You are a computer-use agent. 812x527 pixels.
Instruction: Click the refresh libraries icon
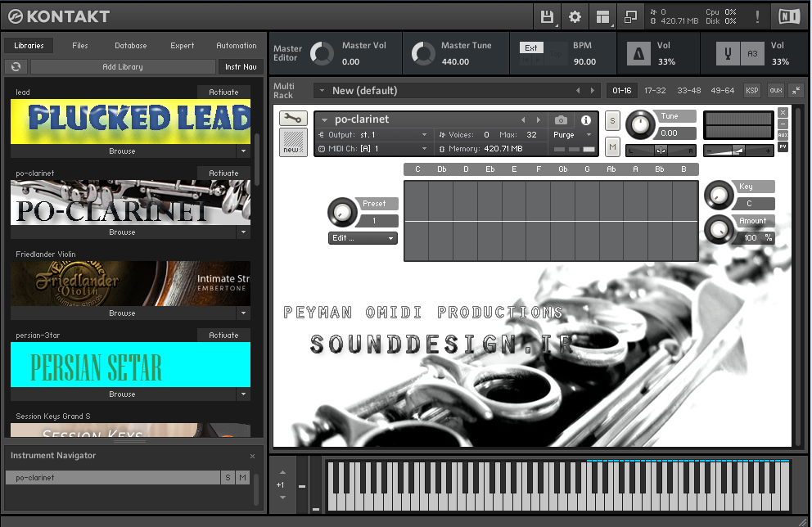click(16, 67)
